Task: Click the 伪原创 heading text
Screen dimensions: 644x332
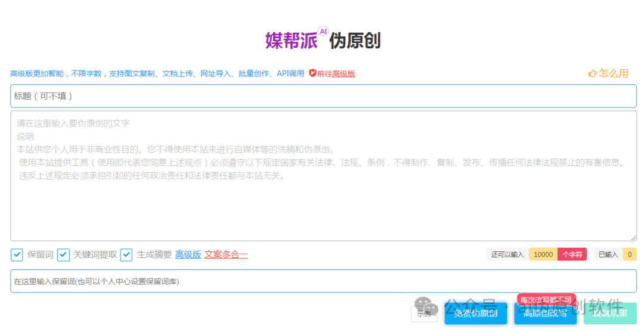Action: point(355,41)
